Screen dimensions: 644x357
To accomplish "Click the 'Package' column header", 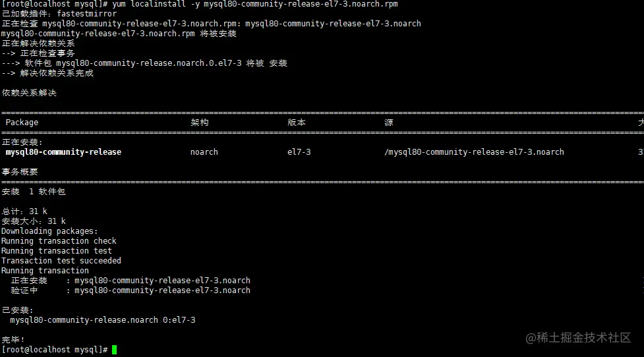I will click(x=22, y=123).
